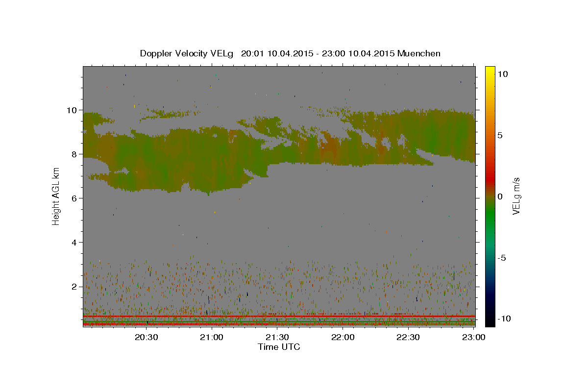The image size is (588, 392).
Task: Pick the yellow top of the colorbar
Action: click(490, 69)
